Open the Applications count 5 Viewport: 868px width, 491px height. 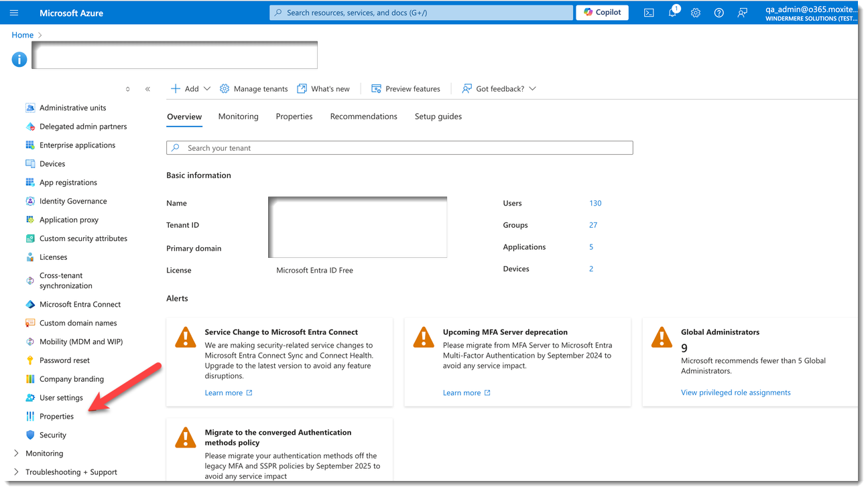coord(591,247)
